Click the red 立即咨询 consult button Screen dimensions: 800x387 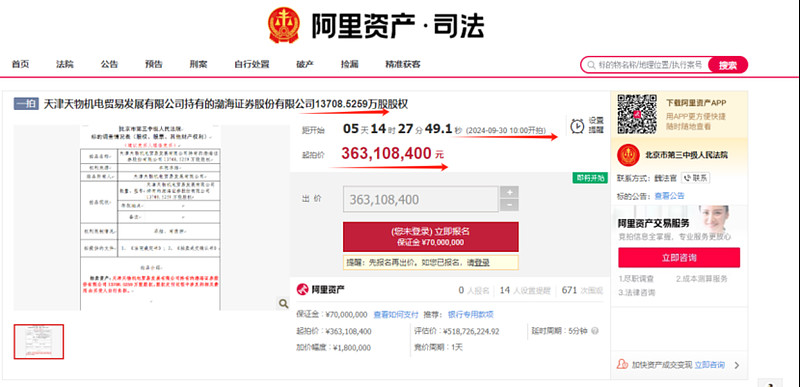click(x=679, y=257)
